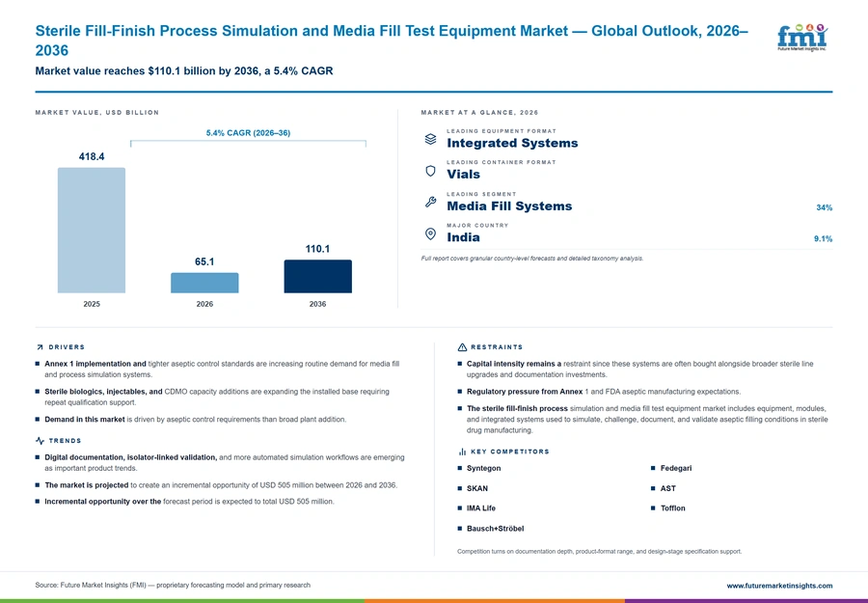
Task: Click the Key Competitors section heading
Action: [x=510, y=452]
